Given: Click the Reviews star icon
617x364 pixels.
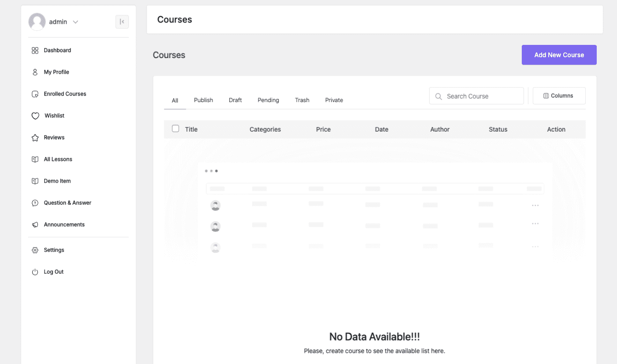Looking at the screenshot, I should 35,138.
